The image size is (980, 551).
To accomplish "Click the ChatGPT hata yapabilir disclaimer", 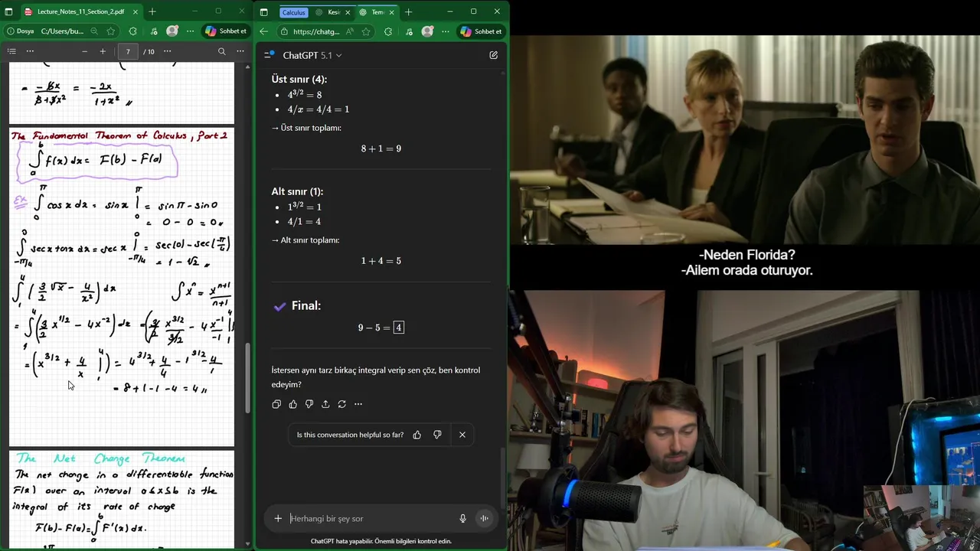I will [381, 541].
